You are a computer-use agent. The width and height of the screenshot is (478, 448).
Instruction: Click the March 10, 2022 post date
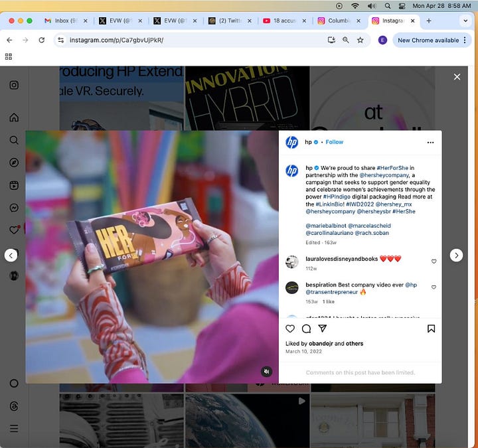[x=303, y=351]
